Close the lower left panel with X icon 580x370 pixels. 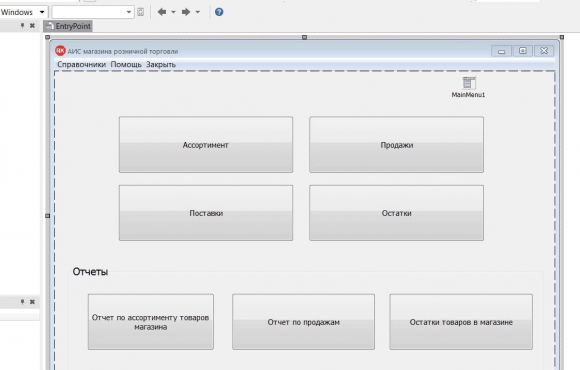tap(32, 302)
